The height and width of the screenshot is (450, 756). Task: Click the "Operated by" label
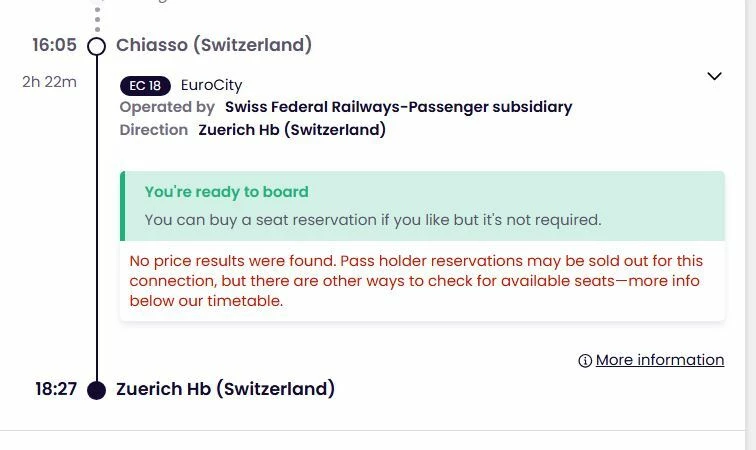[167, 107]
